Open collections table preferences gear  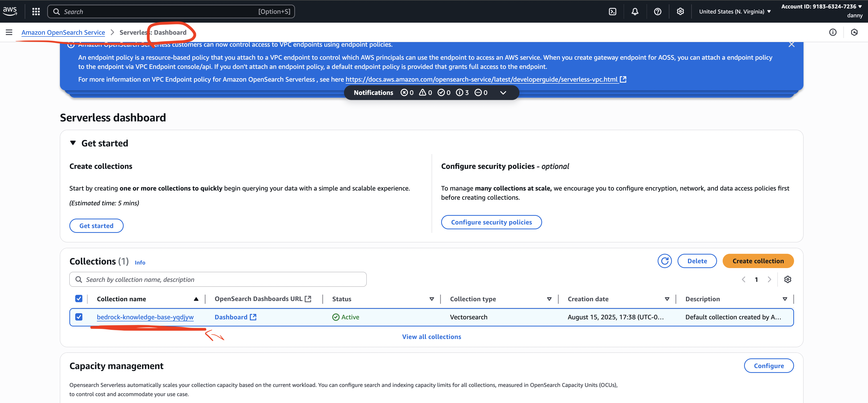click(x=787, y=279)
